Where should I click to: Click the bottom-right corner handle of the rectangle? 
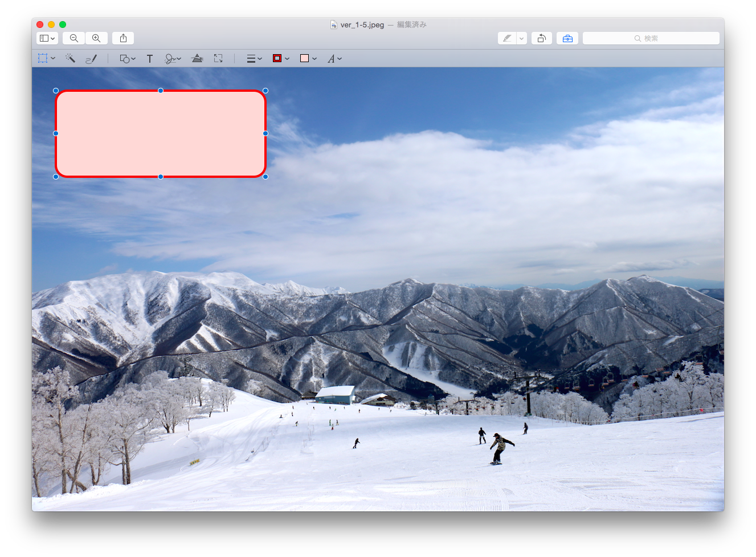265,177
